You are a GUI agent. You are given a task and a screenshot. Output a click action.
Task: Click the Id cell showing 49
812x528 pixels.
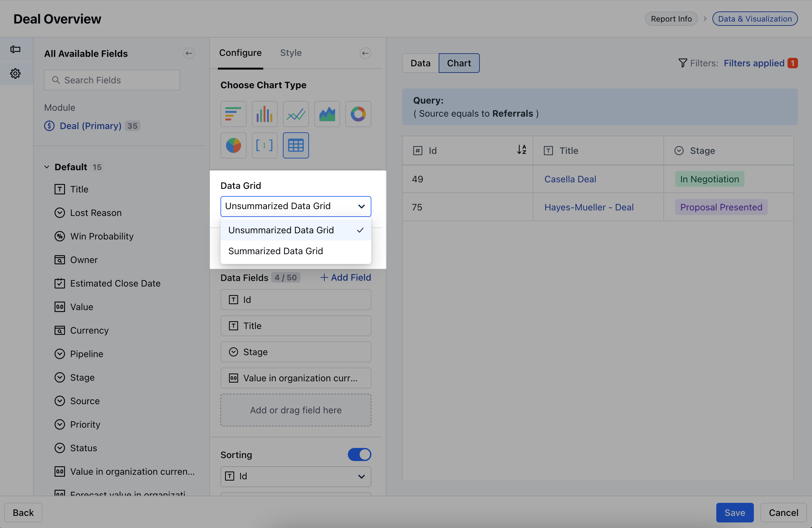pos(467,179)
